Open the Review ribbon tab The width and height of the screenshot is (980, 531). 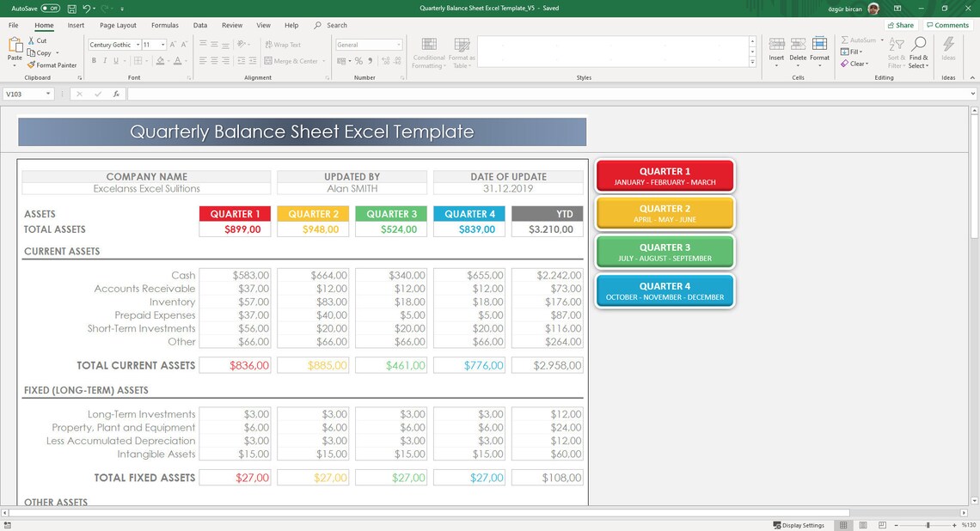tap(232, 25)
